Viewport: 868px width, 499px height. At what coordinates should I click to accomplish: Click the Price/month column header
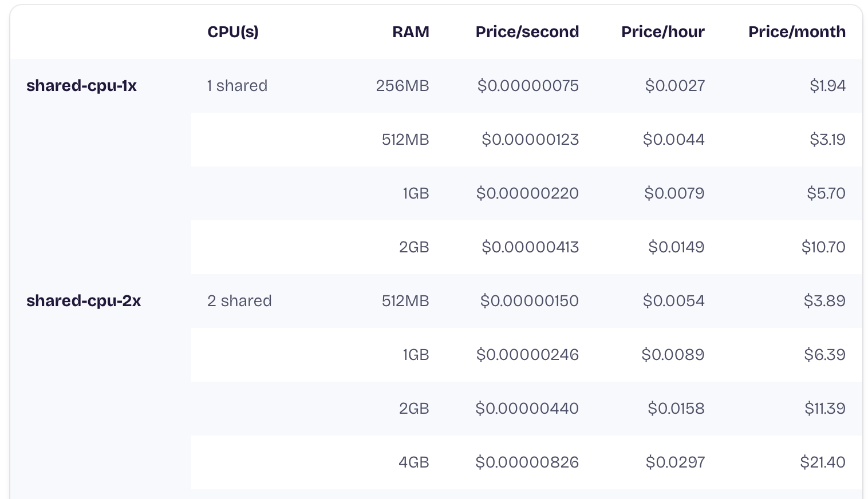coord(796,32)
